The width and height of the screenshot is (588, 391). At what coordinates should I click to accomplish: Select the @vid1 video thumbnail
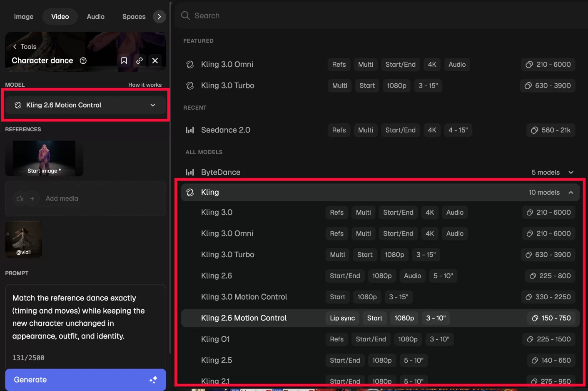point(23,239)
